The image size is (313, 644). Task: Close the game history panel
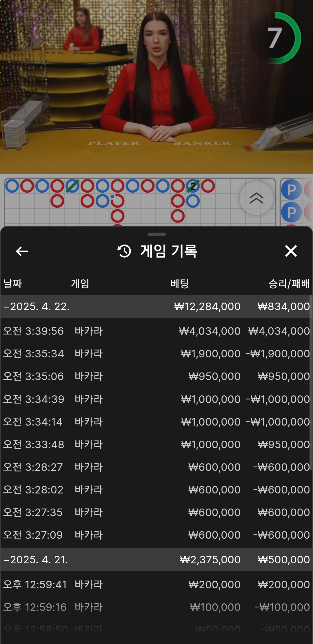click(x=291, y=251)
